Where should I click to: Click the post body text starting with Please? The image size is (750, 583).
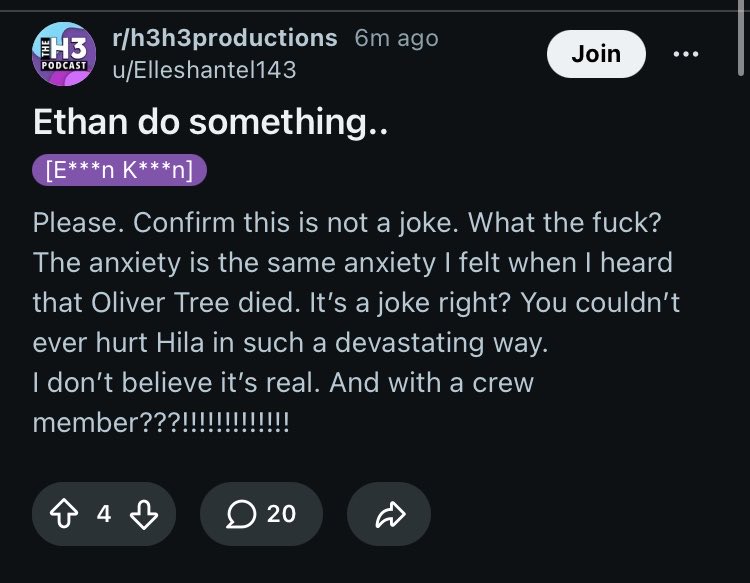coord(356,322)
